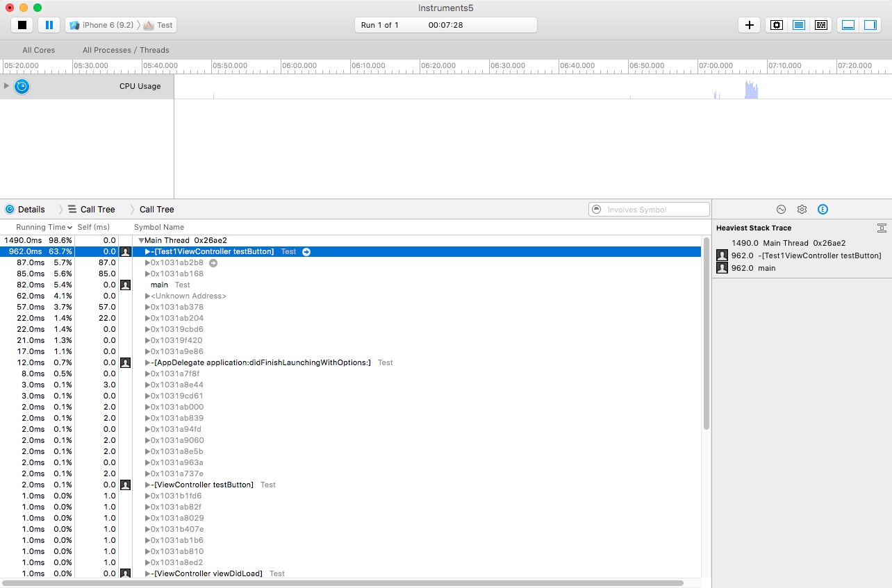This screenshot has width=892, height=588.
Task: Switch to CPU strategy view icon
Action: 777,25
